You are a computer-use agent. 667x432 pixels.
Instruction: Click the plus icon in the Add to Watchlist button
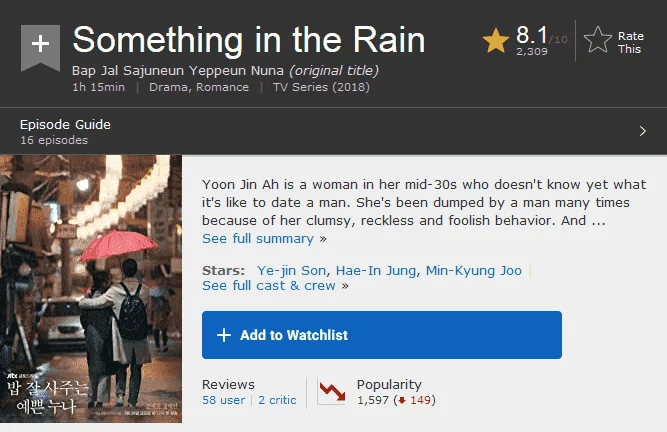pos(224,335)
